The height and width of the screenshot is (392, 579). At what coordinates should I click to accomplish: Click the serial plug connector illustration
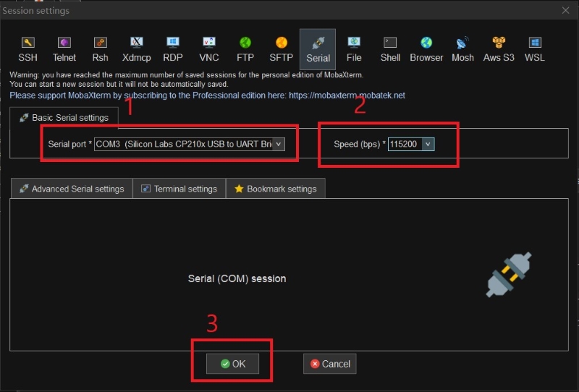[509, 275]
